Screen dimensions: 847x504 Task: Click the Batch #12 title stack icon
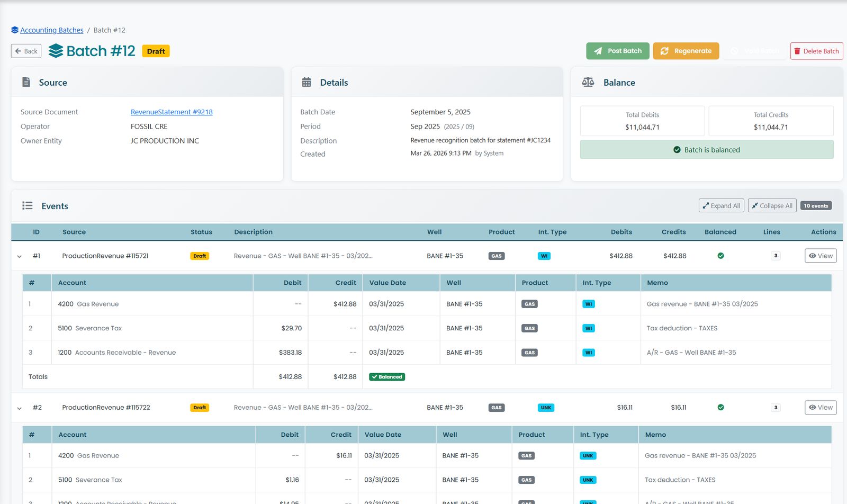click(x=56, y=51)
